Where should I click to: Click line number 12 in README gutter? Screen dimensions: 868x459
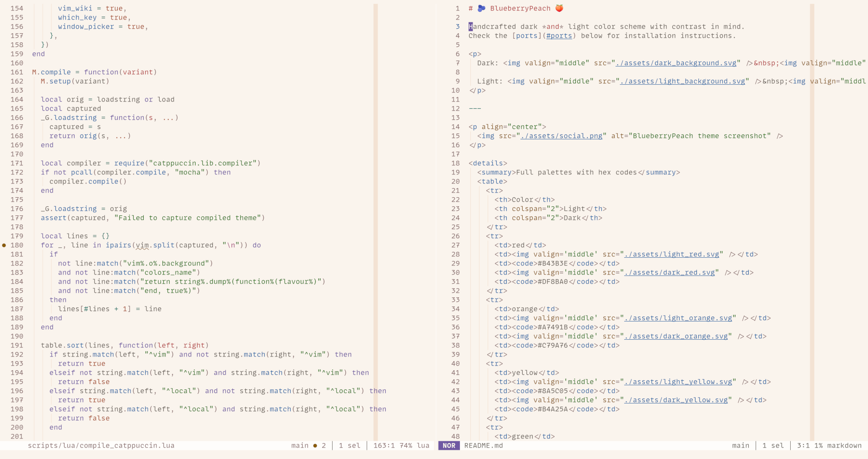tap(455, 108)
